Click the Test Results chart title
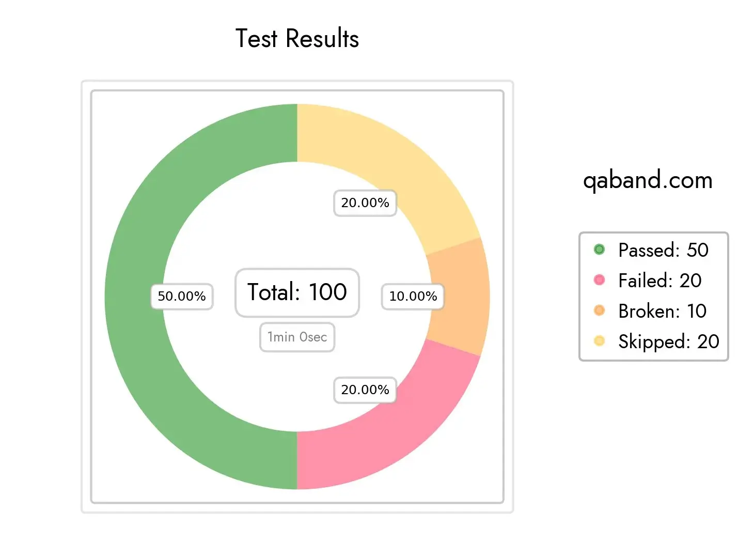Viewport: 754px width, 560px height. click(297, 39)
